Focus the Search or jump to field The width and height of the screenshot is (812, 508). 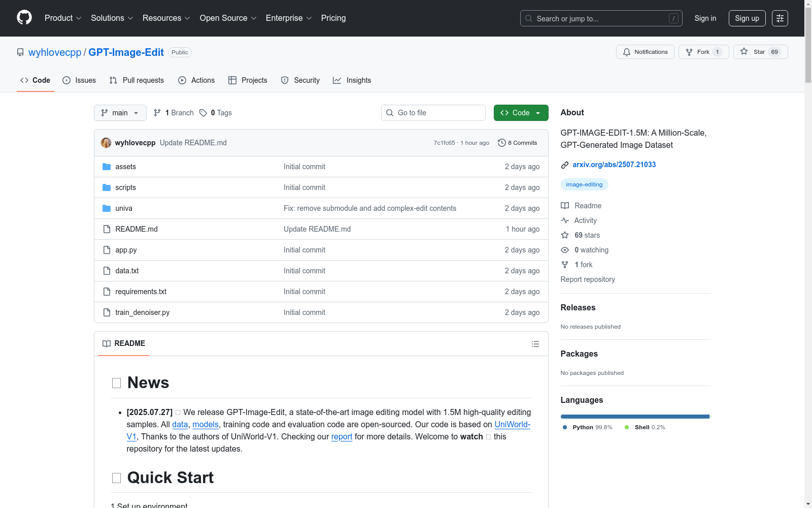(601, 18)
